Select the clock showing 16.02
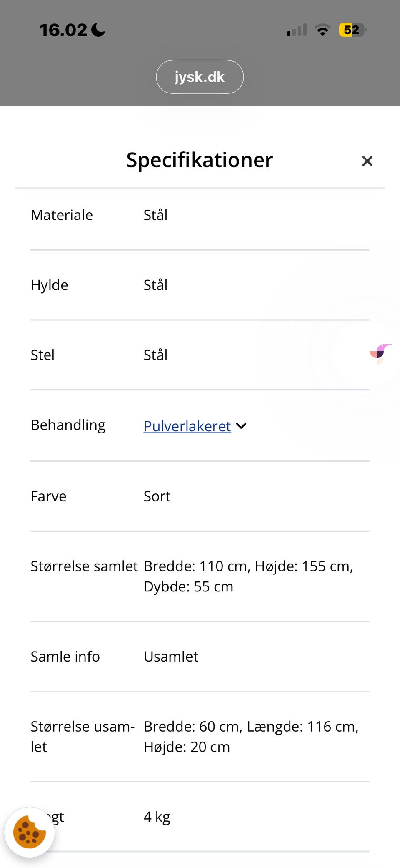The image size is (400, 868). [65, 29]
